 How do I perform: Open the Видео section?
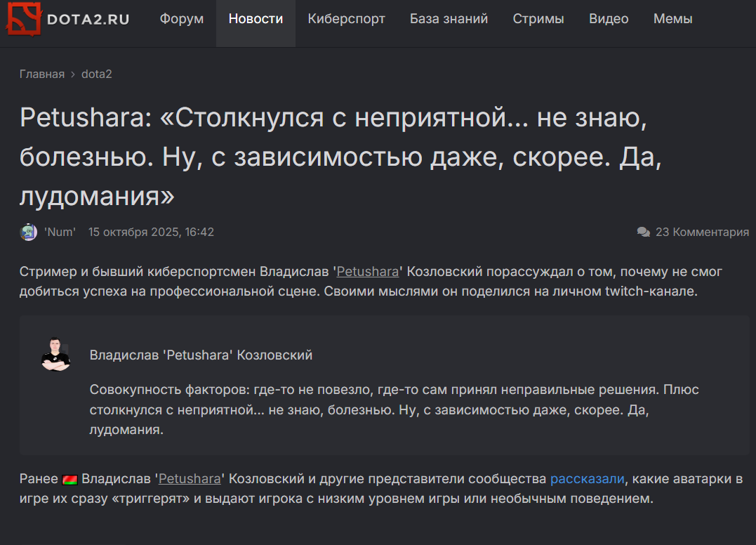609,19
